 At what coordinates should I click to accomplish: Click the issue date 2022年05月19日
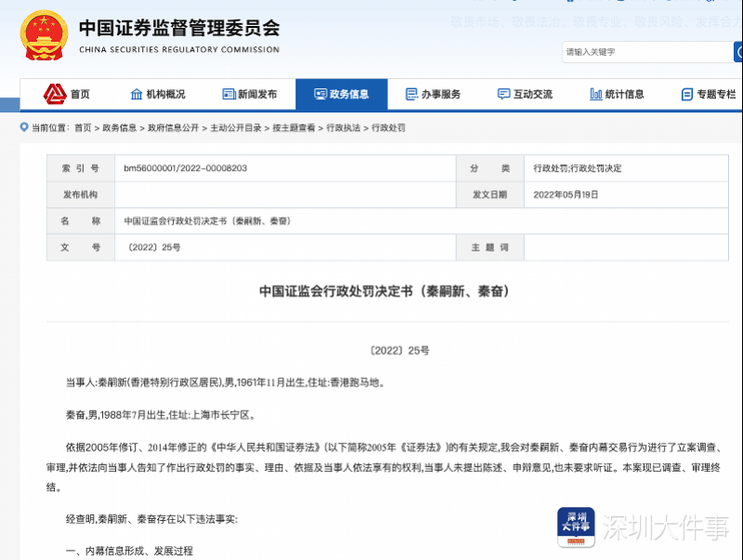[x=566, y=195]
